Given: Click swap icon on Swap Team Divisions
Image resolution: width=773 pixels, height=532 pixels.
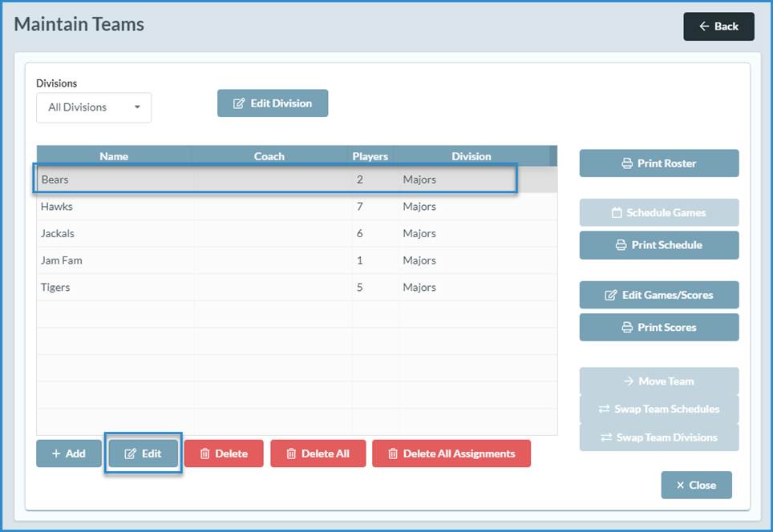Looking at the screenshot, I should (607, 437).
